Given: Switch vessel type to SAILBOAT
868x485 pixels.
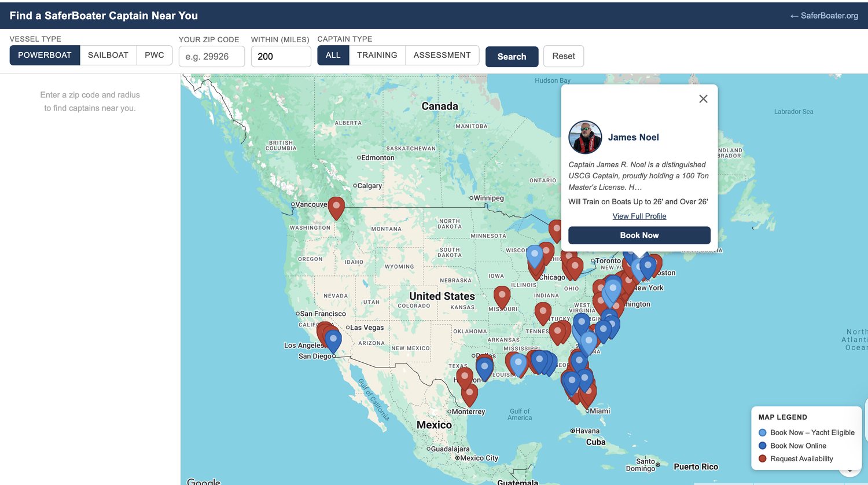Looking at the screenshot, I should 108,55.
